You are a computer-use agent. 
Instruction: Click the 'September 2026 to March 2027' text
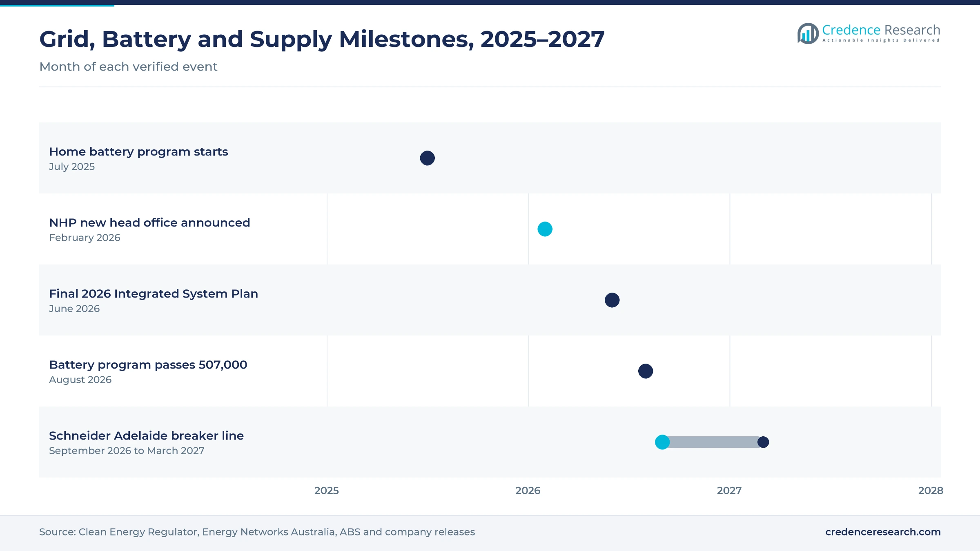tap(127, 451)
